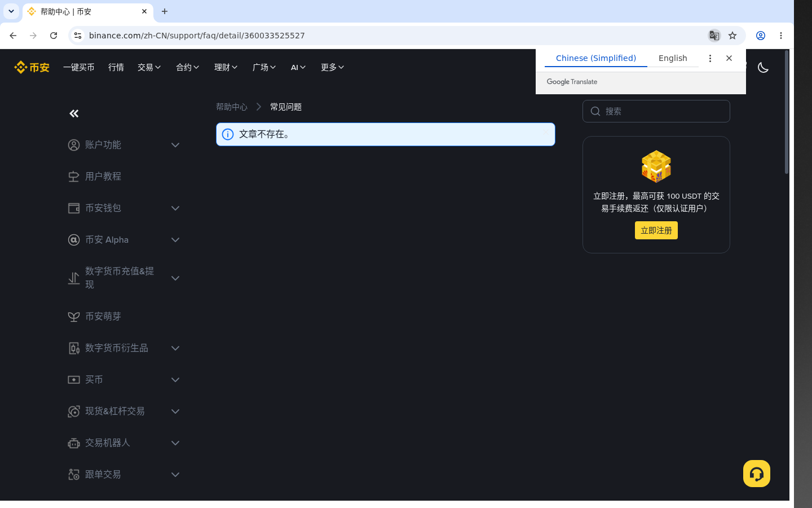The image size is (812, 508).
Task: Click the 现货&杠杆交易 icon
Action: 74,411
